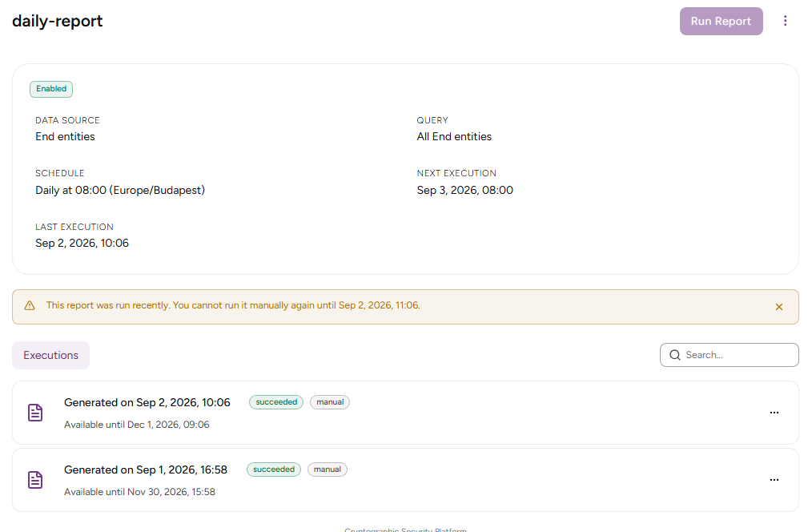Open more options for Sep 1 execution
This screenshot has width=812, height=532.
point(774,480)
